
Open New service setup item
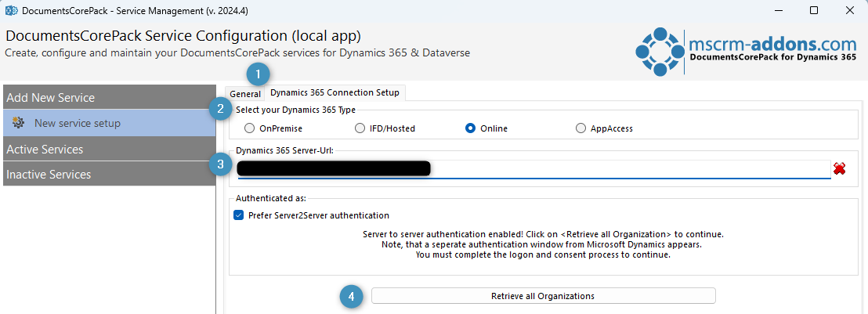pyautogui.click(x=109, y=123)
